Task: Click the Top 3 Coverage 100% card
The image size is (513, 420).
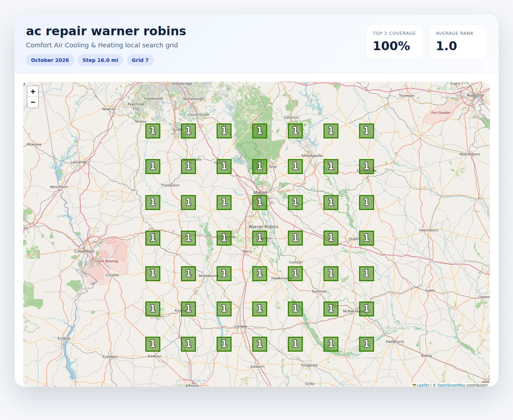Action: [x=395, y=42]
